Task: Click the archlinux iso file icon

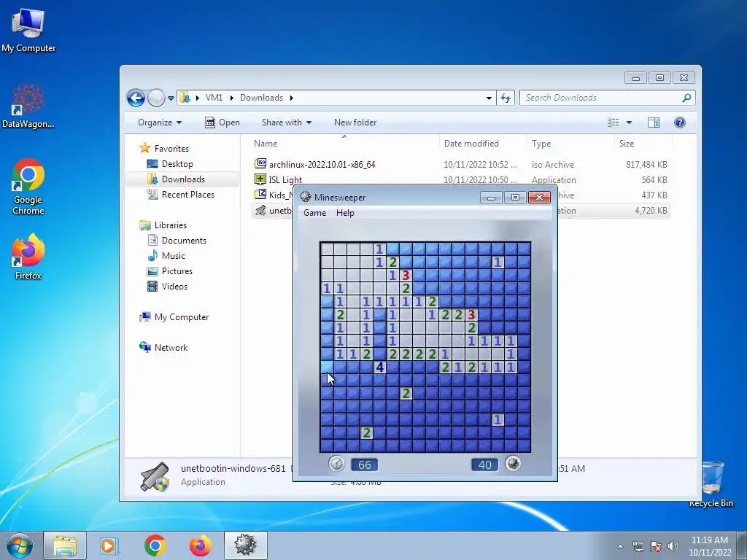Action: (260, 164)
